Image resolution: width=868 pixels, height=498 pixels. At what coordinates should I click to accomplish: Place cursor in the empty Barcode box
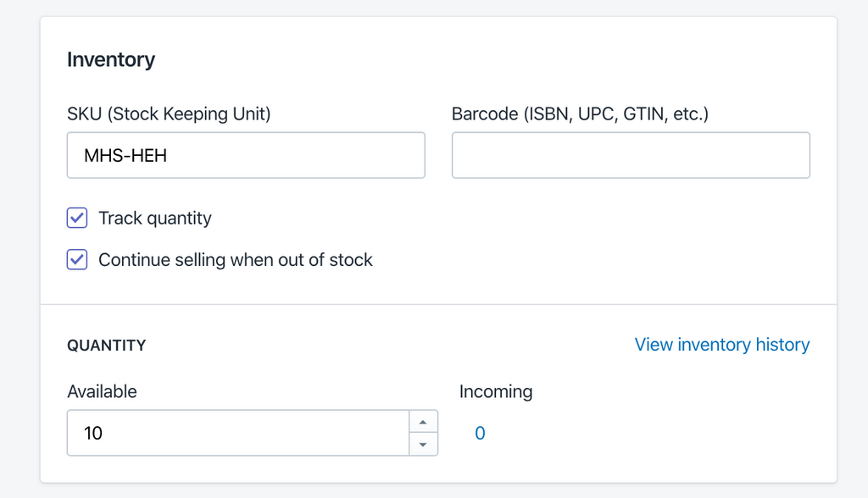coord(631,155)
